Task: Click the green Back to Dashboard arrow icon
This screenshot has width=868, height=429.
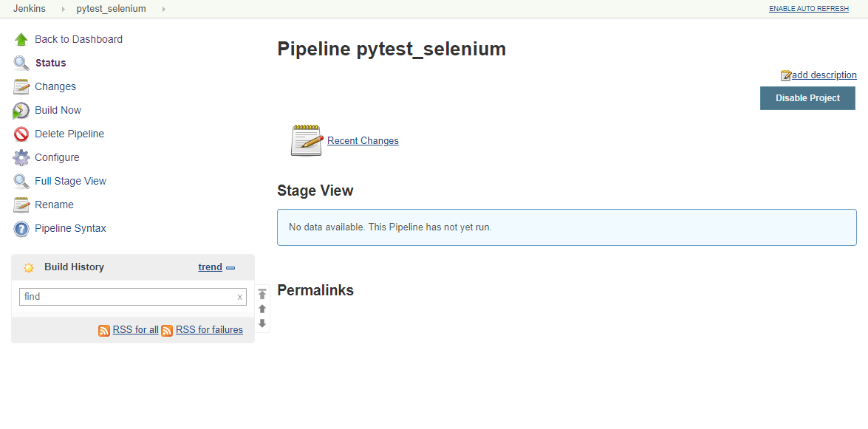Action: [x=21, y=39]
